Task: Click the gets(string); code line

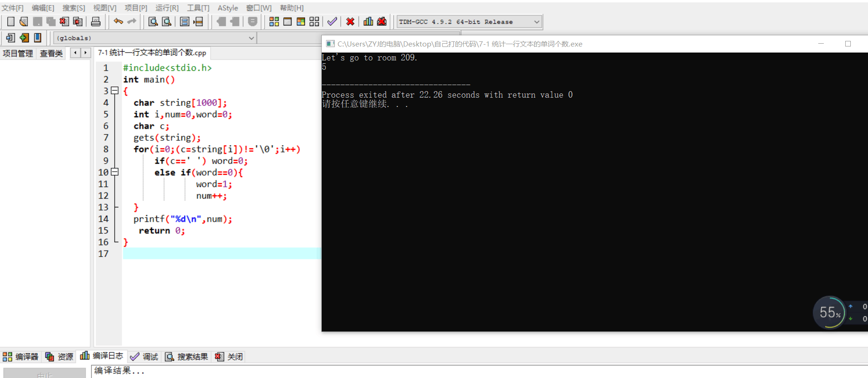Action: [167, 138]
